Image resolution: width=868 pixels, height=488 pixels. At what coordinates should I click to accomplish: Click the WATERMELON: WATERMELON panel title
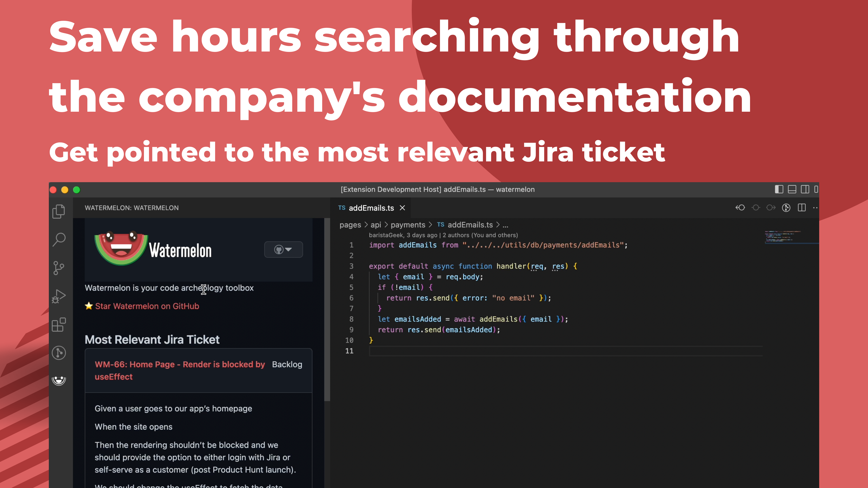click(132, 208)
